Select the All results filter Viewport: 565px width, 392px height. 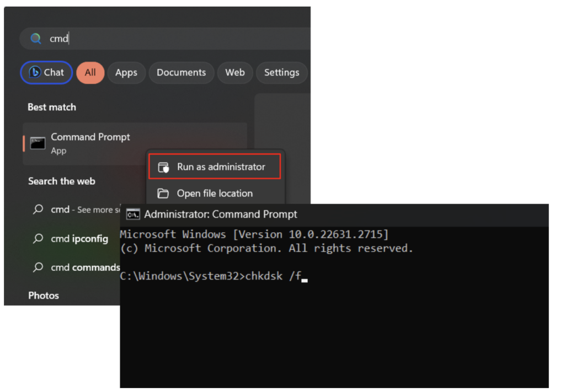pyautogui.click(x=90, y=72)
